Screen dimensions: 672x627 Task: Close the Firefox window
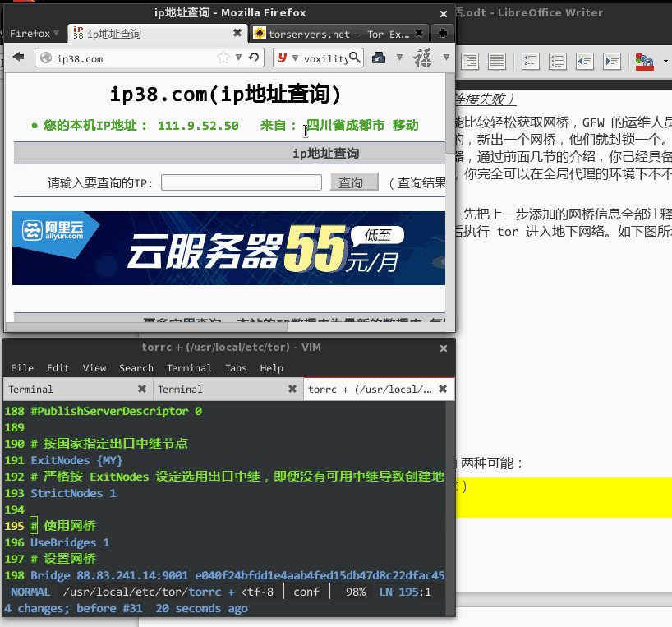click(x=444, y=14)
